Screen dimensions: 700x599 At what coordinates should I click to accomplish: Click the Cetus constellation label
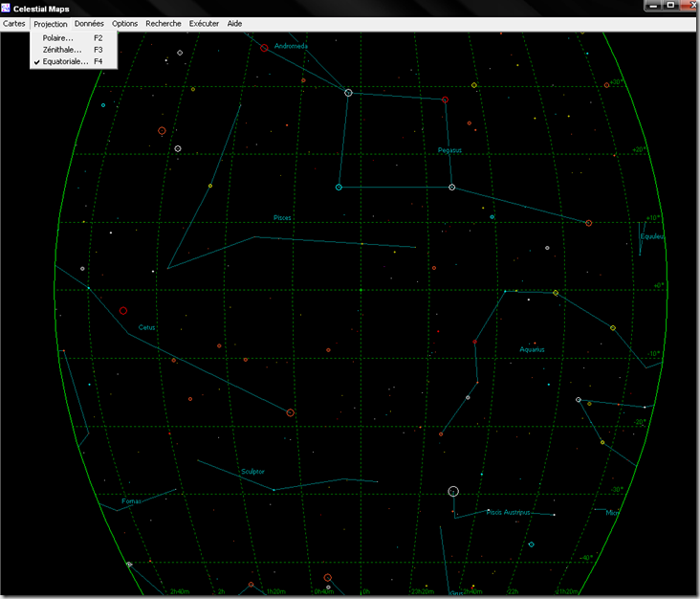pyautogui.click(x=146, y=327)
